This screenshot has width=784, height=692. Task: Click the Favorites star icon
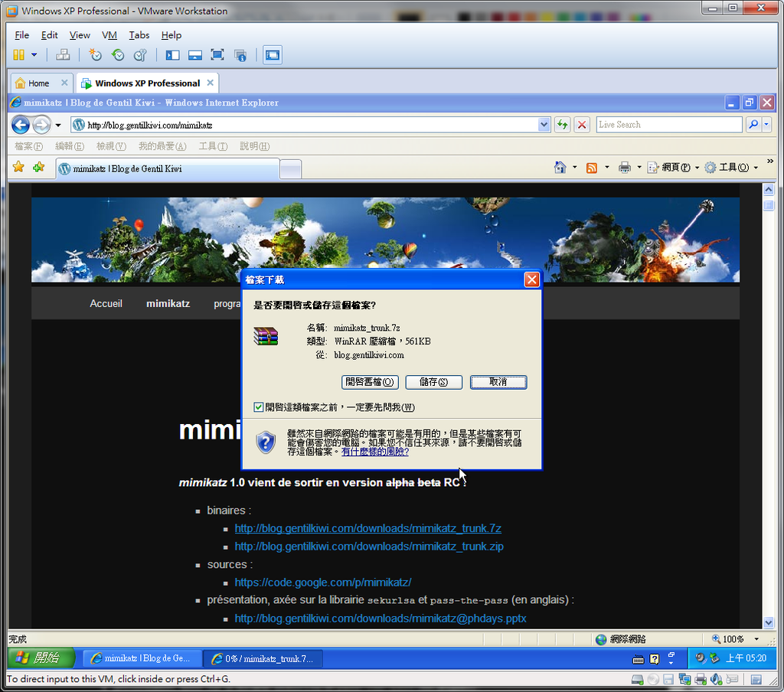(18, 167)
